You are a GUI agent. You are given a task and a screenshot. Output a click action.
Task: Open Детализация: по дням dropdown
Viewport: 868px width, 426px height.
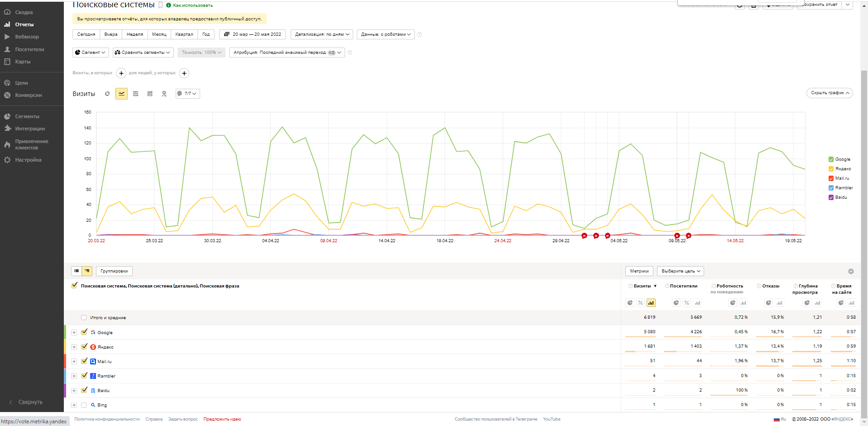(x=322, y=34)
